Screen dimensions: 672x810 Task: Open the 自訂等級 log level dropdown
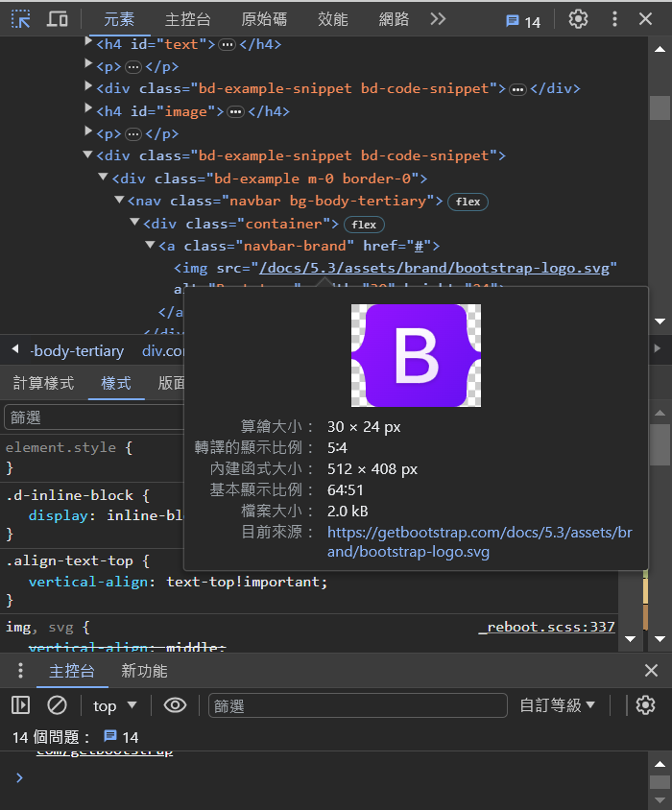pyautogui.click(x=558, y=705)
